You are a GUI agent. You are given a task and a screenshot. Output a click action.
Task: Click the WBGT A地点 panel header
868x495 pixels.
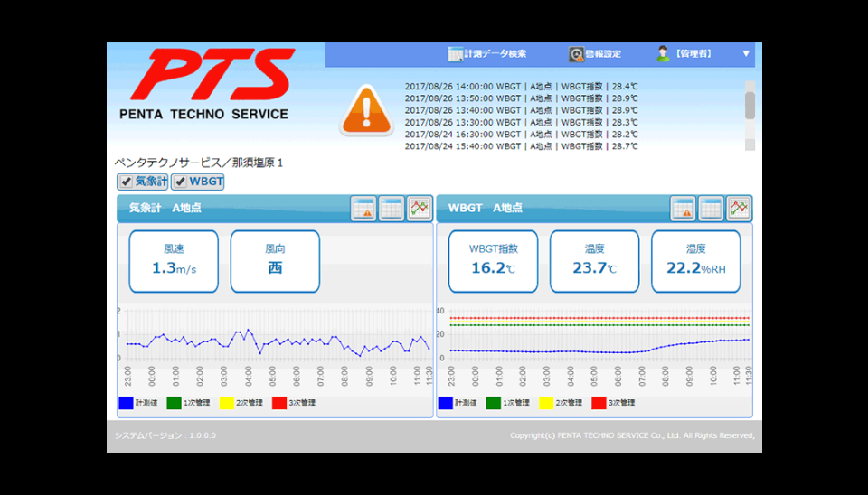(595, 208)
